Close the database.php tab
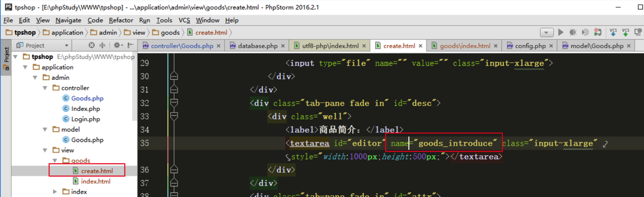Viewport: 644px width, 197px height. point(283,46)
